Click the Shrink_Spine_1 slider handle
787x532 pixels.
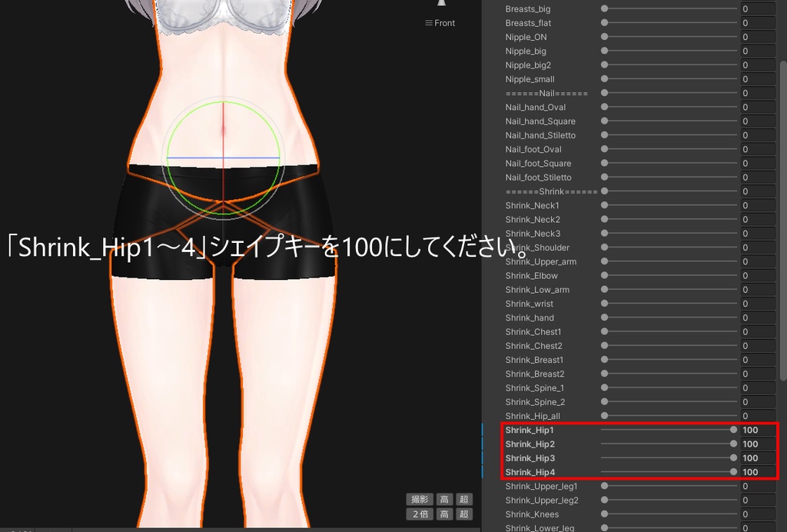tap(604, 388)
